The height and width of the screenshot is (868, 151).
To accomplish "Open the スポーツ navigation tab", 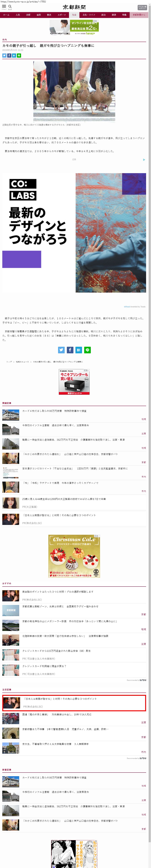I will pyautogui.click(x=61, y=15).
